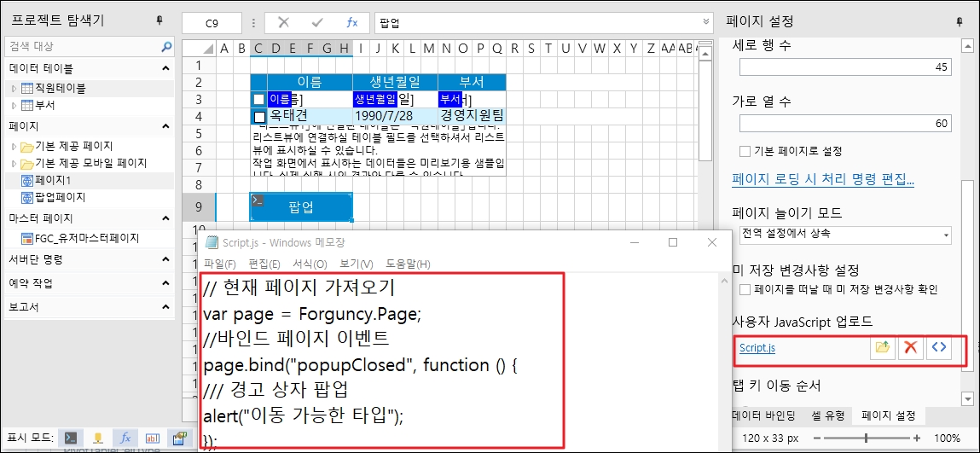The width and height of the screenshot is (980, 453).
Task: Toggle cell type (abl) display mode icon
Action: point(152,438)
